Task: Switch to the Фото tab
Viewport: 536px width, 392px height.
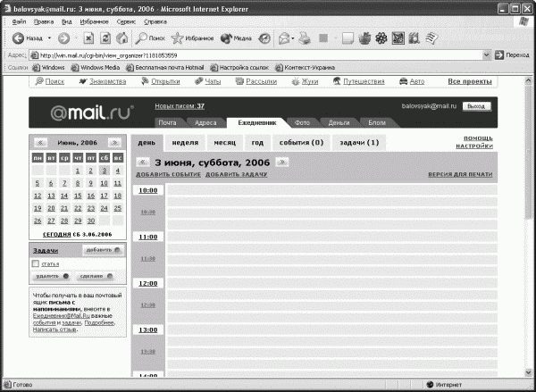Action: (302, 122)
